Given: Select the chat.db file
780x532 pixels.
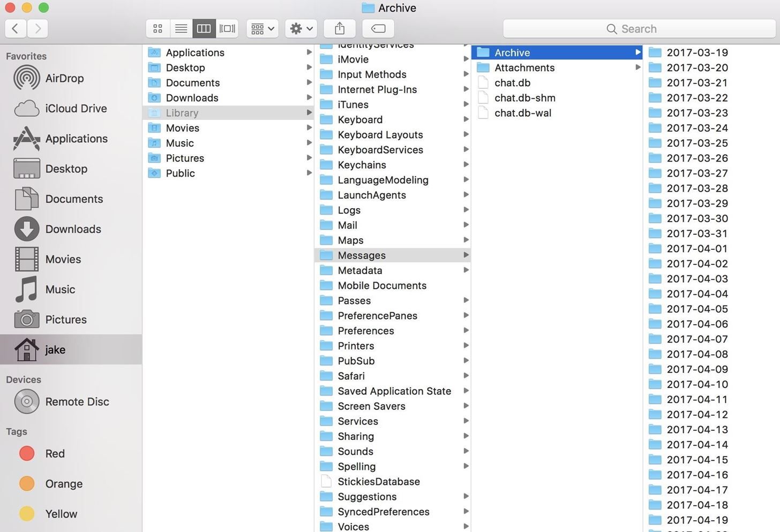Looking at the screenshot, I should 512,83.
